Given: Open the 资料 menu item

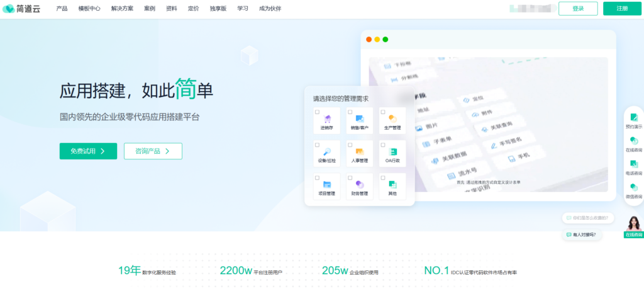Looking at the screenshot, I should point(172,9).
